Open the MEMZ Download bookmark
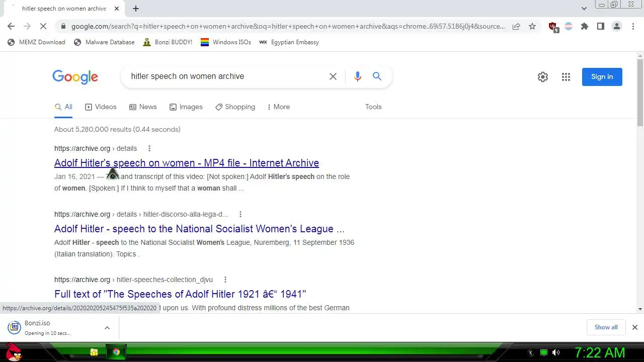The image size is (644, 362). point(36,42)
